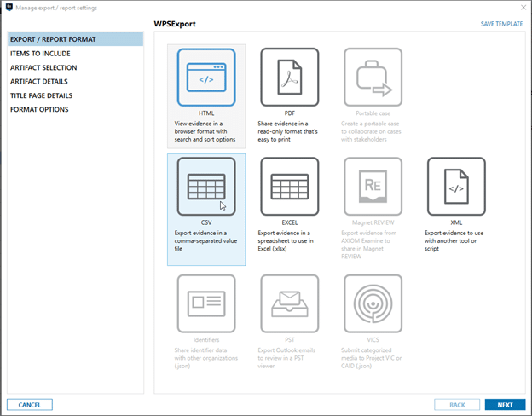The image size is (532, 416).
Task: Click the CSV format label text
Action: (x=206, y=222)
